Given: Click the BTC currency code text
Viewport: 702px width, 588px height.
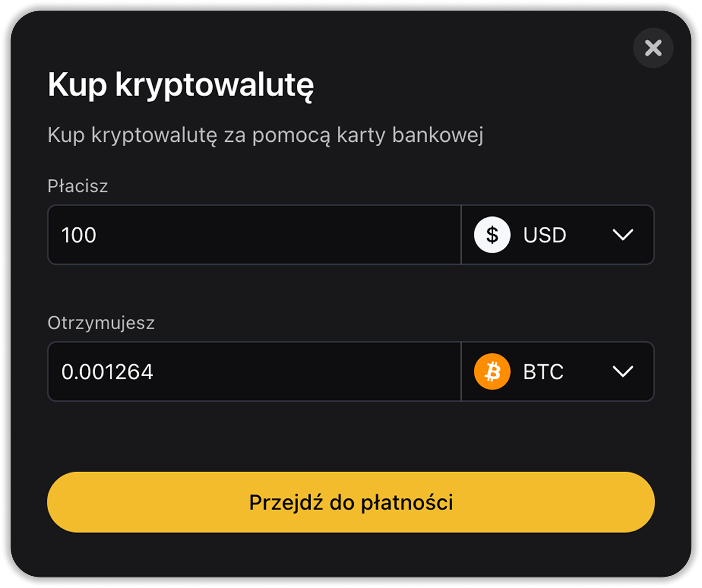Looking at the screenshot, I should [x=543, y=372].
